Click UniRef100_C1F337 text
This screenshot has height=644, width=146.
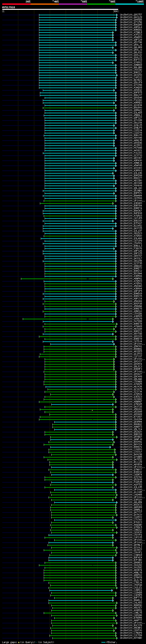pyautogui.click(x=131, y=357)
